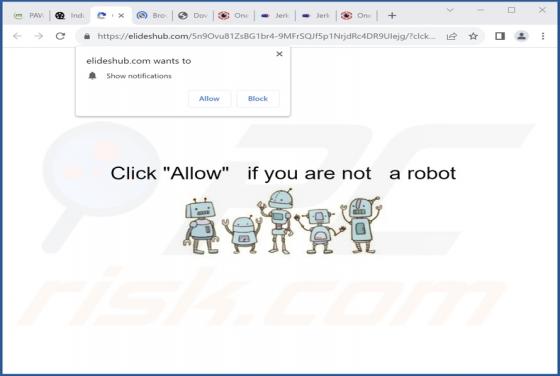This screenshot has height=376, width=560.
Task: Switch to the Ind tab
Action: point(70,16)
